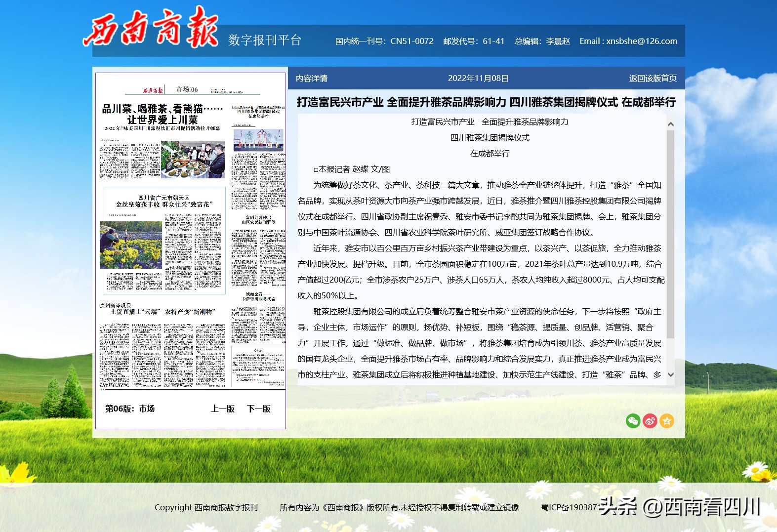The height and width of the screenshot is (532, 777).
Task: Click the Sichuan cuisine banquet photo
Action: [x=193, y=160]
